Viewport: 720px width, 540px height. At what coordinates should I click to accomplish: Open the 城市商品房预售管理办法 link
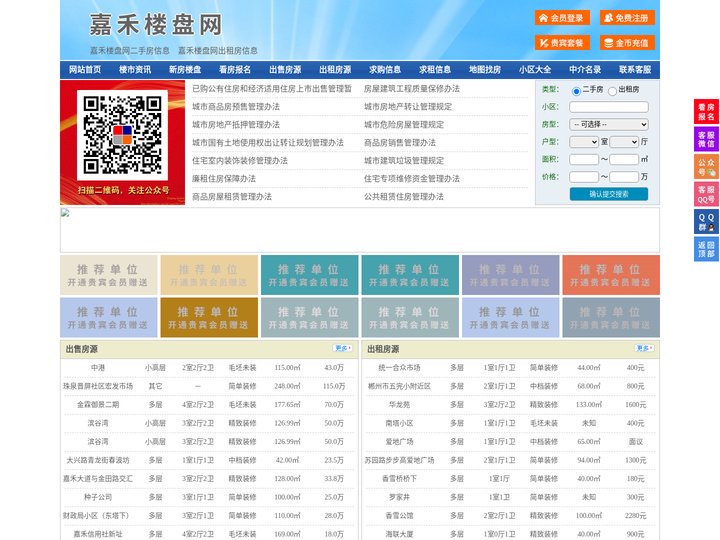(x=236, y=107)
